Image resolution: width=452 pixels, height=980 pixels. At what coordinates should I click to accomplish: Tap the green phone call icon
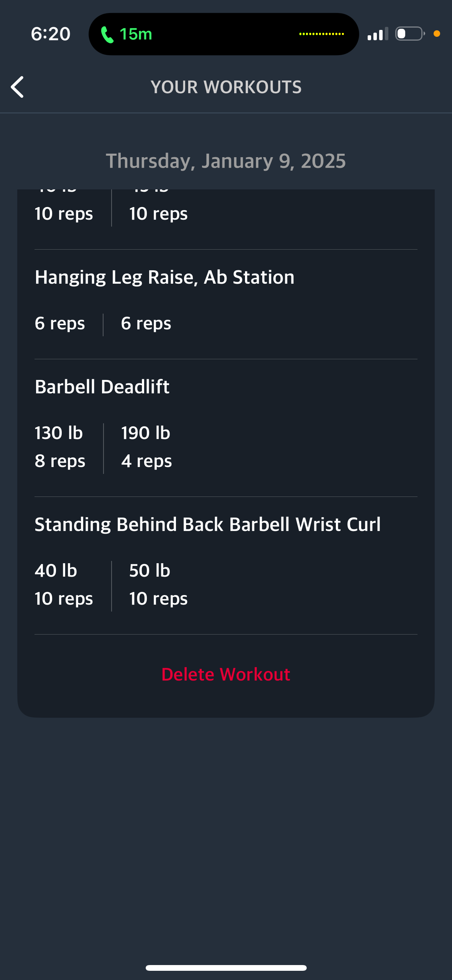(x=107, y=35)
